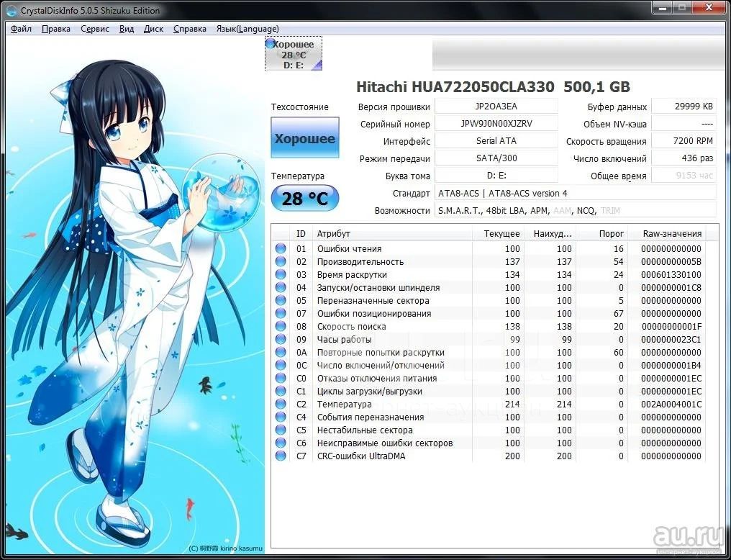Screen dimensions: 731x560
Task: Click transfer mode field SATA/300
Action: (x=496, y=158)
